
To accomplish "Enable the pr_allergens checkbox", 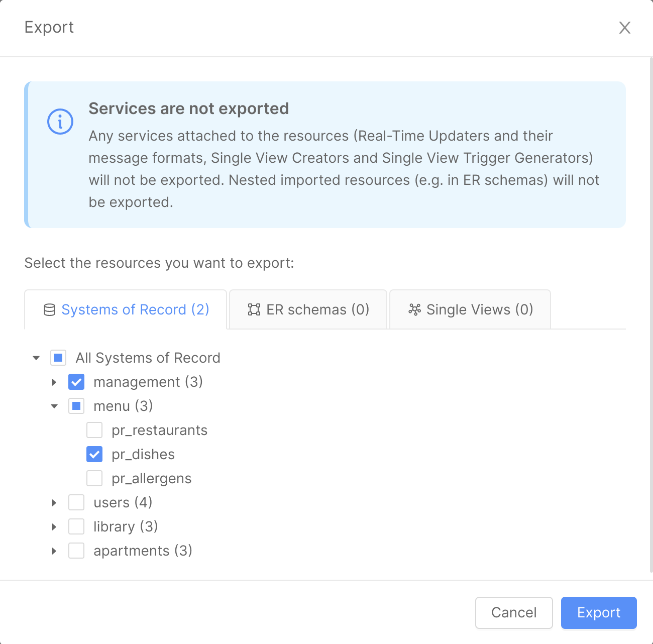I will 94,478.
